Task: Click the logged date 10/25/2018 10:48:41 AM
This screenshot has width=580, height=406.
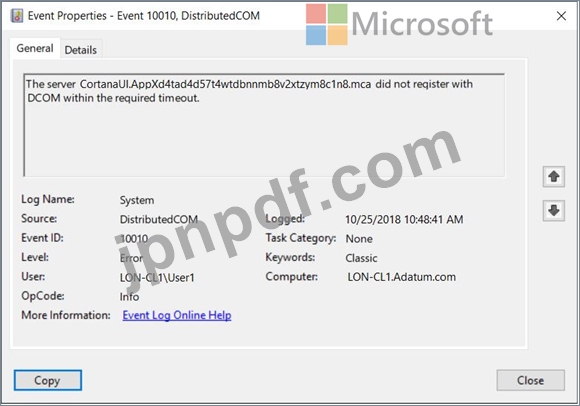Action: click(x=404, y=219)
